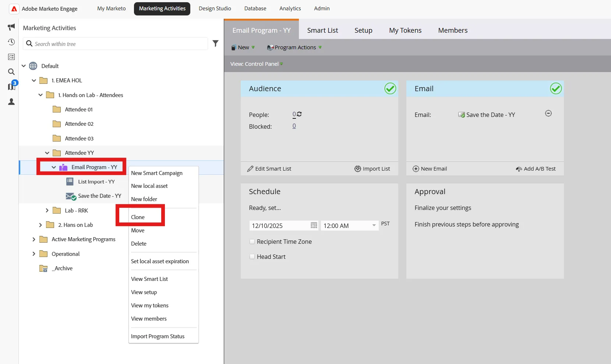Click the _Archive folder icon
Viewport: 611px width, 364px height.
pos(43,268)
